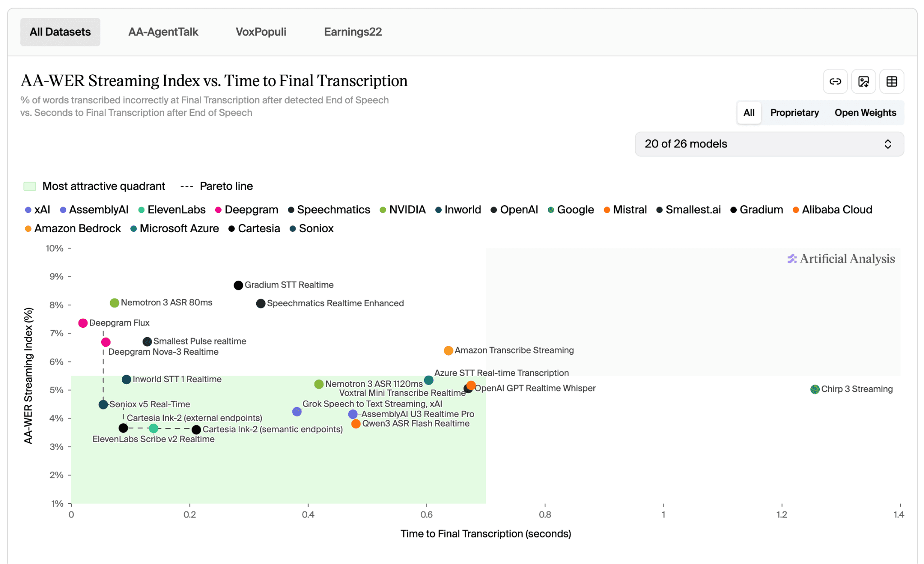The width and height of the screenshot is (924, 564).
Task: Hide the Google series in the legend
Action: click(571, 210)
